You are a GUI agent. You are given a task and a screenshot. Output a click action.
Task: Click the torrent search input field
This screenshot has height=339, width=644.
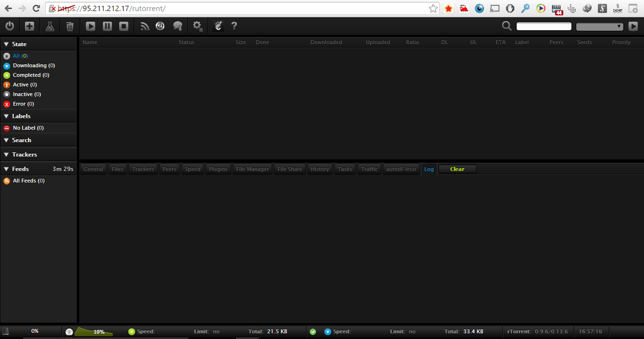pyautogui.click(x=544, y=26)
